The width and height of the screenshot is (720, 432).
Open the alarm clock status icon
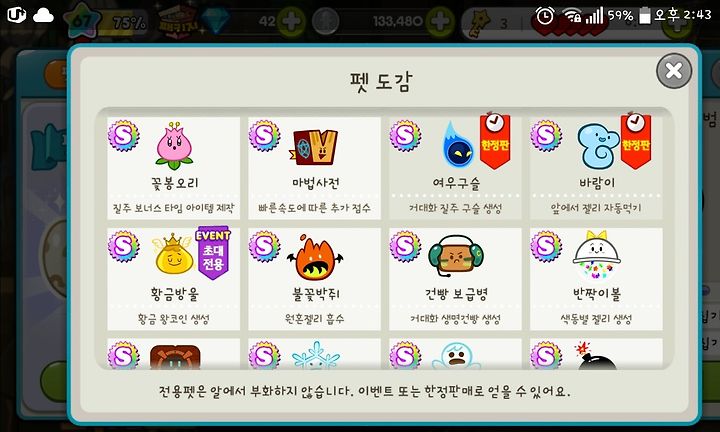tap(545, 16)
